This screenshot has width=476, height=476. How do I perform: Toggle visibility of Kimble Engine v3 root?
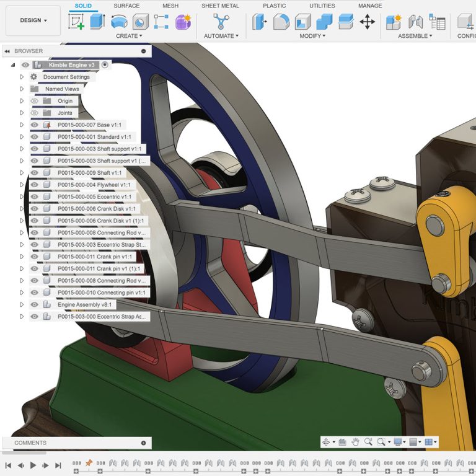25,64
